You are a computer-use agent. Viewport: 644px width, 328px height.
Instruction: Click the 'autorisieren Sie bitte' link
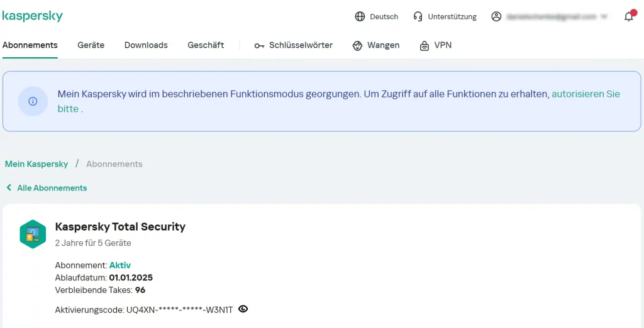[x=586, y=94]
